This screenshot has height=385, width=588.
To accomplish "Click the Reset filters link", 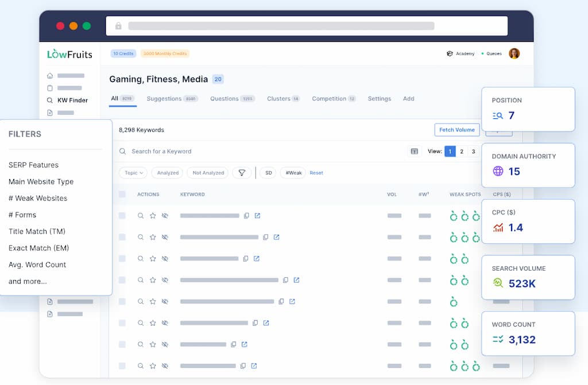I will point(316,173).
